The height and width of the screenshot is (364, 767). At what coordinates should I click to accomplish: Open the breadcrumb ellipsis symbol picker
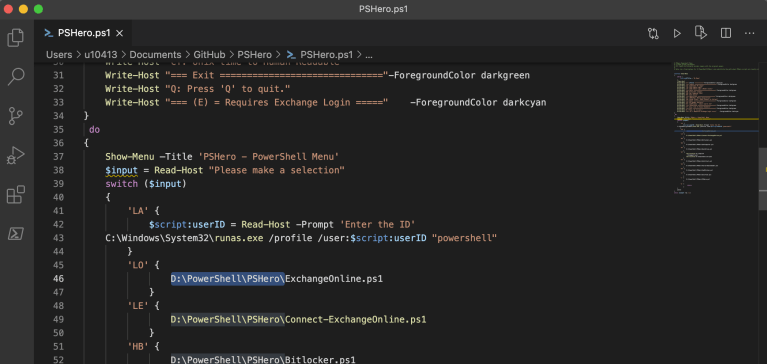pyautogui.click(x=369, y=54)
